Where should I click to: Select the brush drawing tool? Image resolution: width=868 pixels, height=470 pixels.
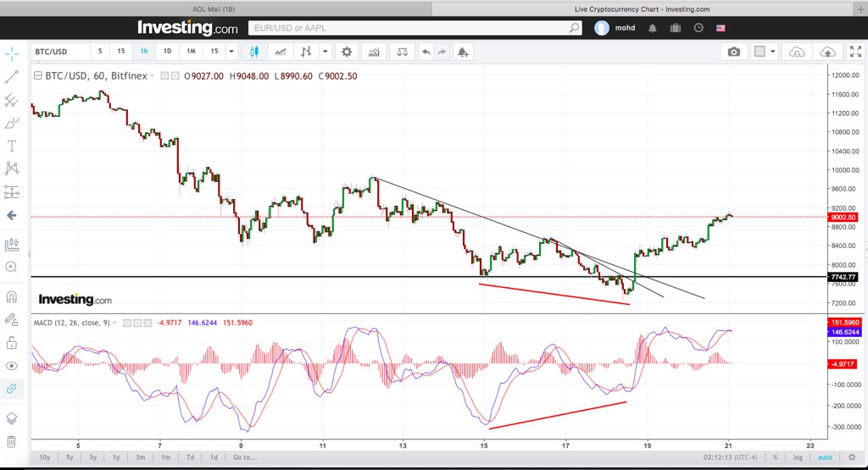12,124
